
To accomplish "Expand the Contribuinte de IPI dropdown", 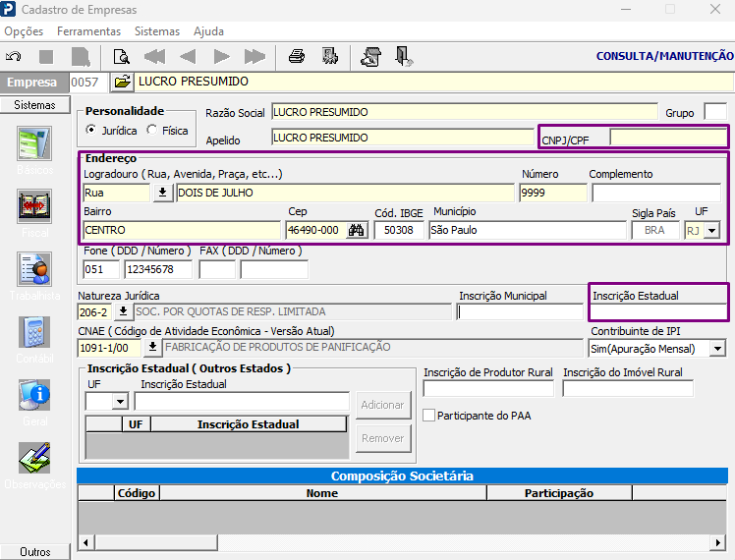I will pyautogui.click(x=717, y=349).
